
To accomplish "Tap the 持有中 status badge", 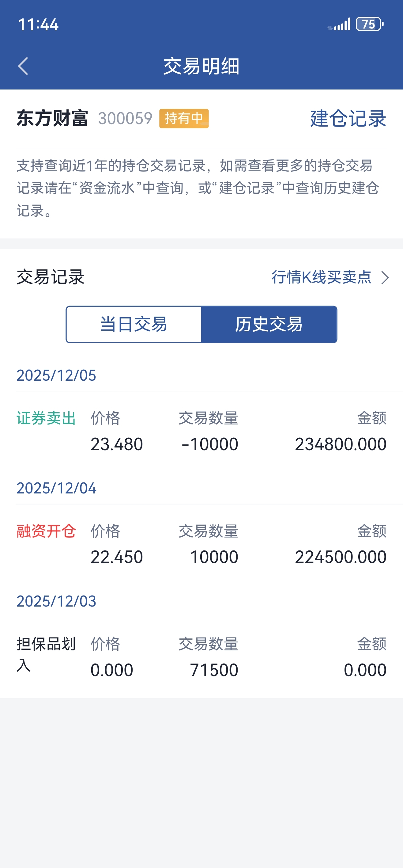I will click(184, 118).
